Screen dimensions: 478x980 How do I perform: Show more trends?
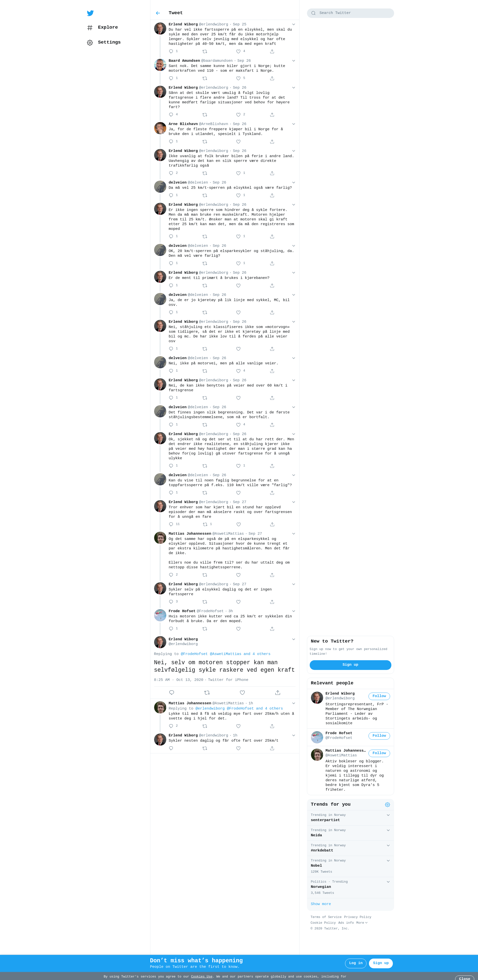[x=321, y=904]
